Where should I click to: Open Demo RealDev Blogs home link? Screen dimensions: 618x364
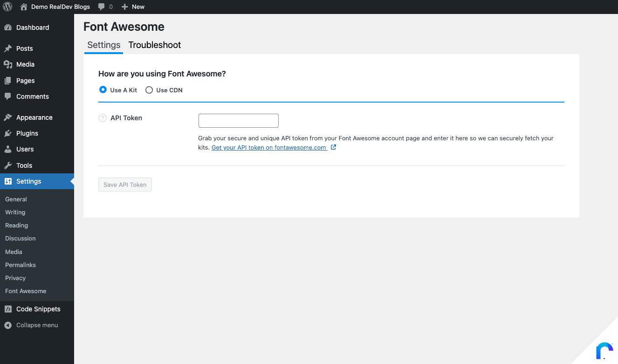click(55, 7)
